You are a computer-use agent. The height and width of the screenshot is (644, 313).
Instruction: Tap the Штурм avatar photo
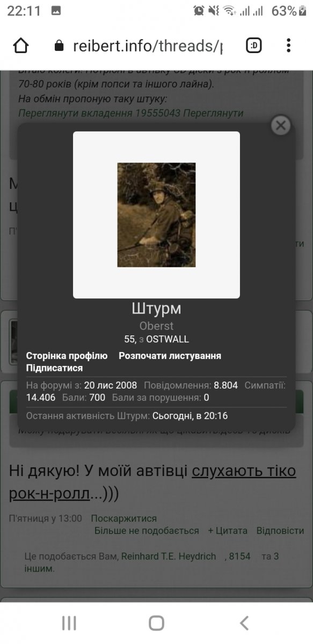point(156,215)
